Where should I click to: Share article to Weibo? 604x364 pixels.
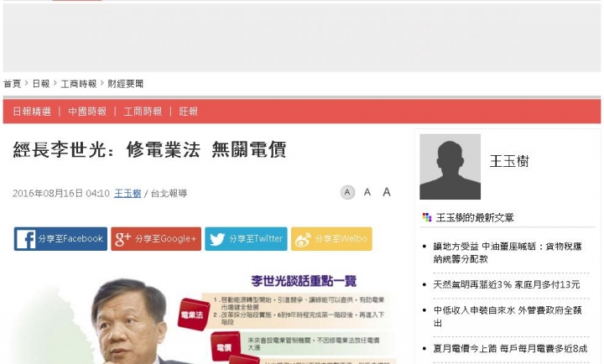pos(331,239)
